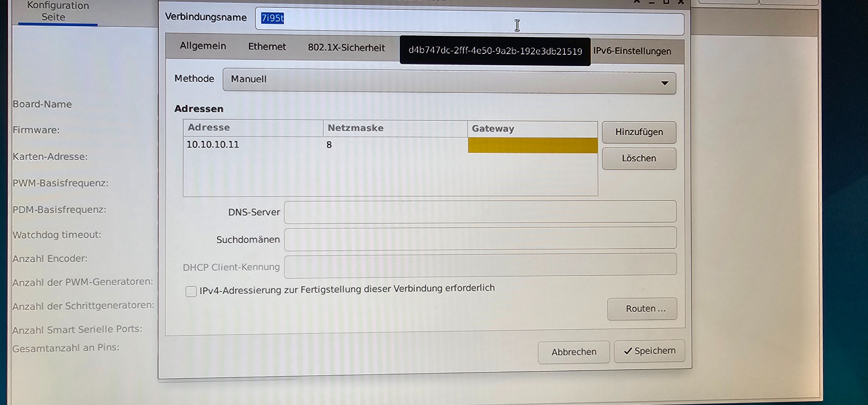This screenshot has width=868, height=405.
Task: Click the highlighted UUID tab label
Action: pyautogui.click(x=495, y=51)
